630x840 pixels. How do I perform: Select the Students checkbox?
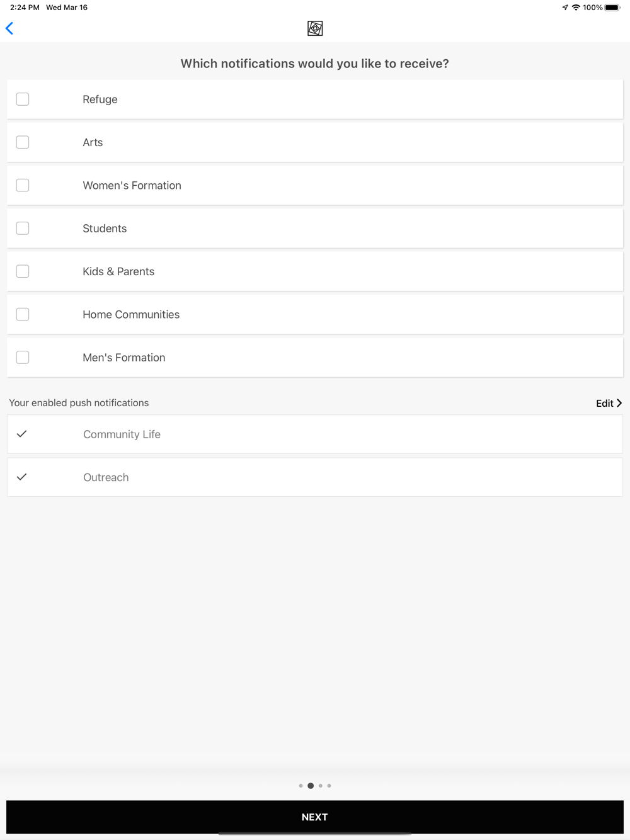pyautogui.click(x=23, y=228)
